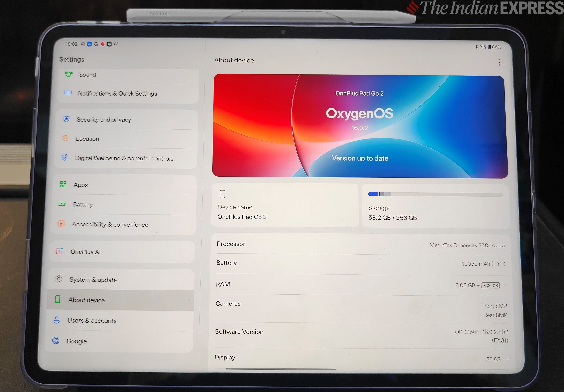Open OnePlus AI via its icon
Screen dimensions: 564x392
pos(60,251)
